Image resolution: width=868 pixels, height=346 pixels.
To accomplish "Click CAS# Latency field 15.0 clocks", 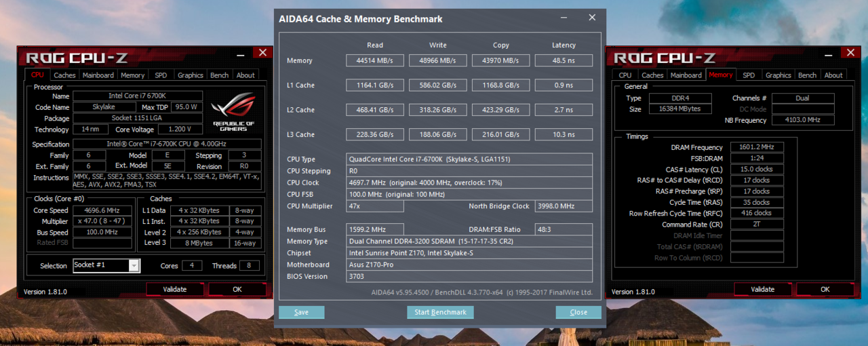I will [757, 170].
